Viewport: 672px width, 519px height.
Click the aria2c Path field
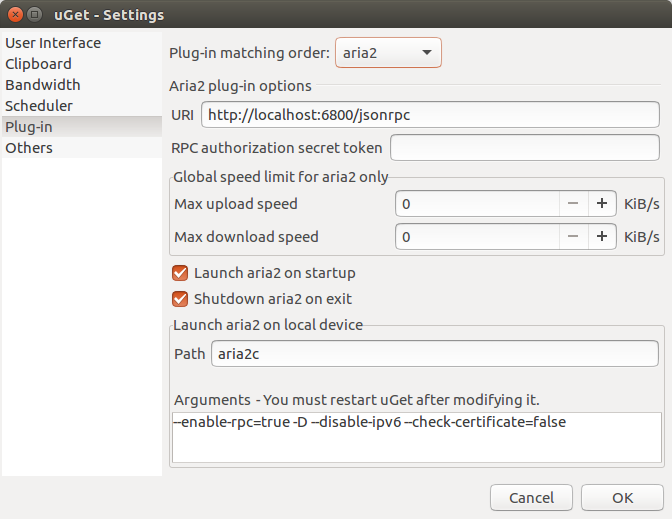pos(434,354)
